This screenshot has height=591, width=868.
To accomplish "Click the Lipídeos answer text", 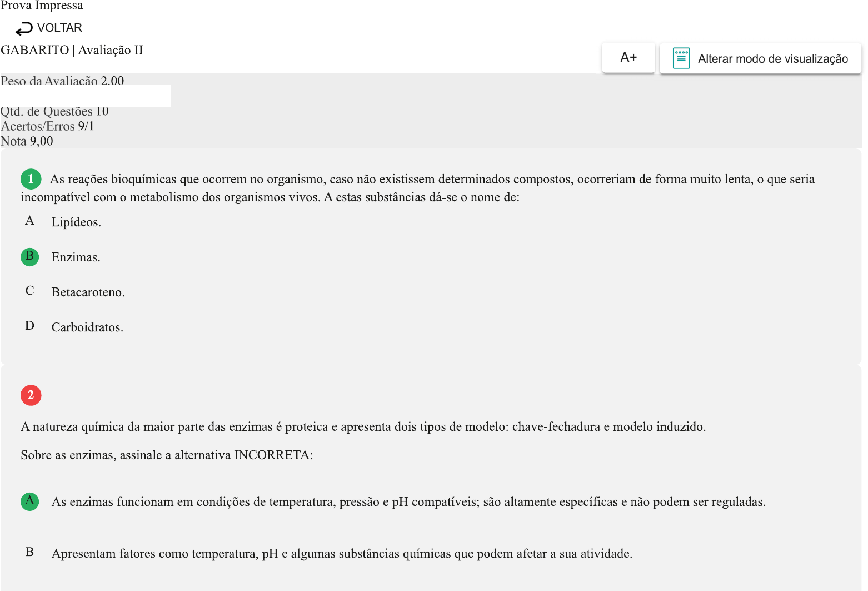I will [76, 222].
